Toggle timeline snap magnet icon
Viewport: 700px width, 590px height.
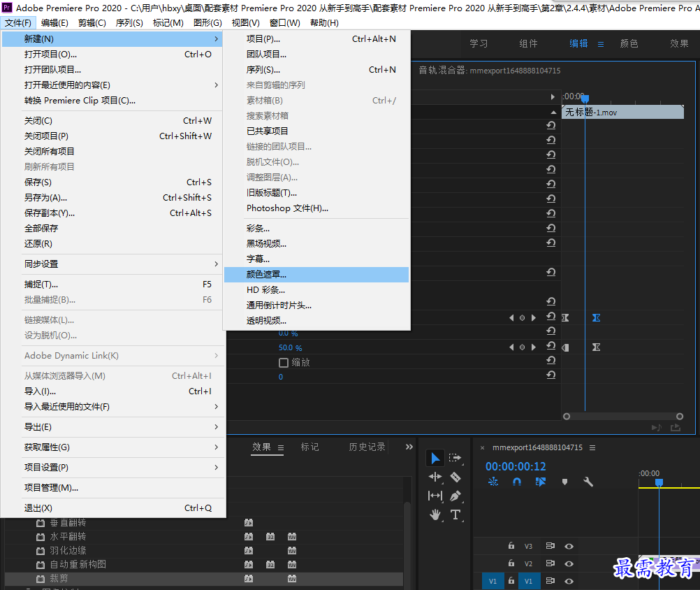tap(516, 482)
